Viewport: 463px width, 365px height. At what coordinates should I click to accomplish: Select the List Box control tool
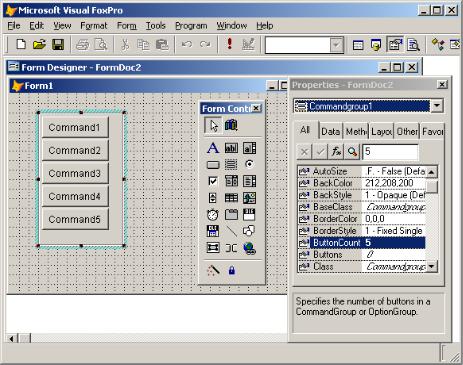(x=249, y=181)
